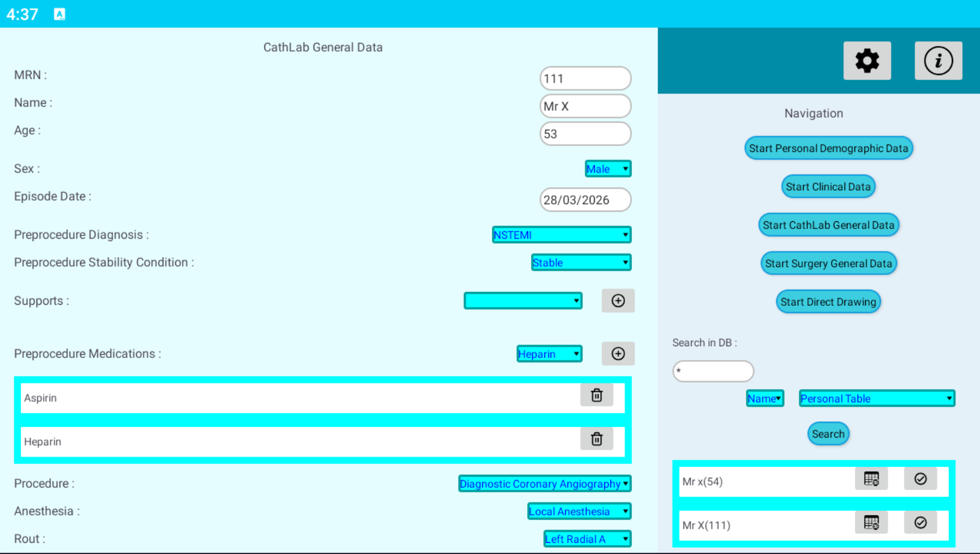Open the info icon button

pyautogui.click(x=938, y=60)
